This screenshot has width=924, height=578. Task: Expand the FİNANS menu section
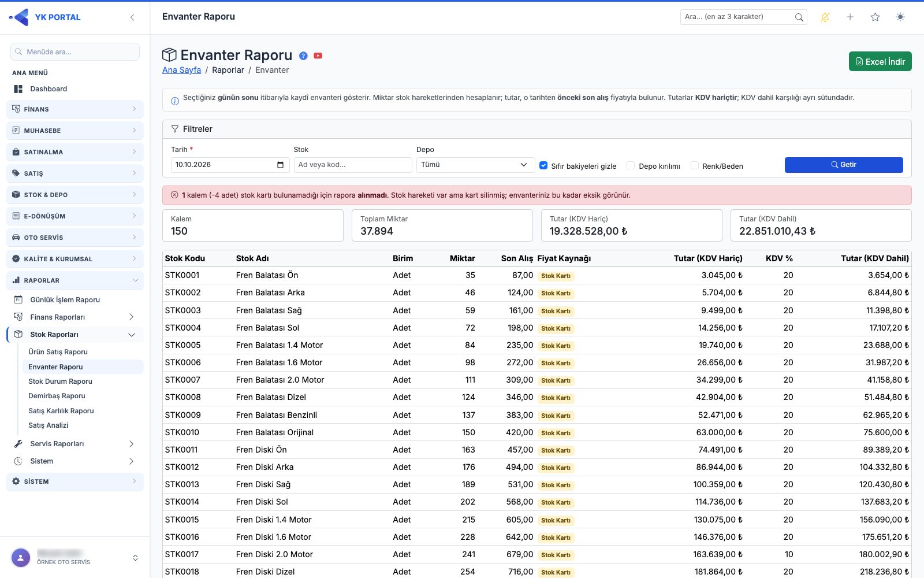(x=75, y=109)
